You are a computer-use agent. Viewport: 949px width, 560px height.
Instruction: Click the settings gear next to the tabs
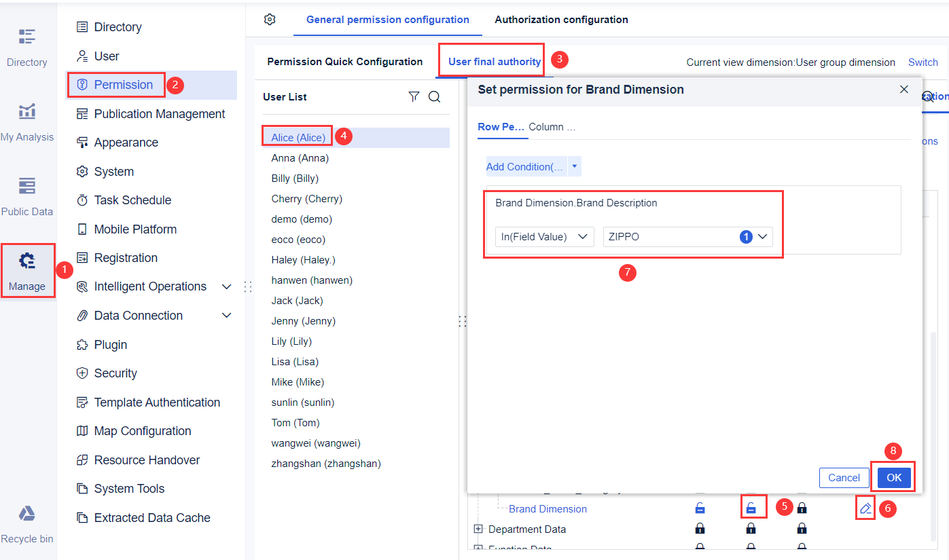pos(269,20)
